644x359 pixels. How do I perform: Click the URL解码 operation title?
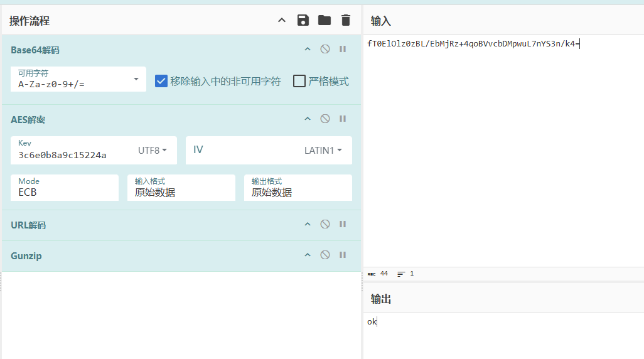pyautogui.click(x=28, y=225)
